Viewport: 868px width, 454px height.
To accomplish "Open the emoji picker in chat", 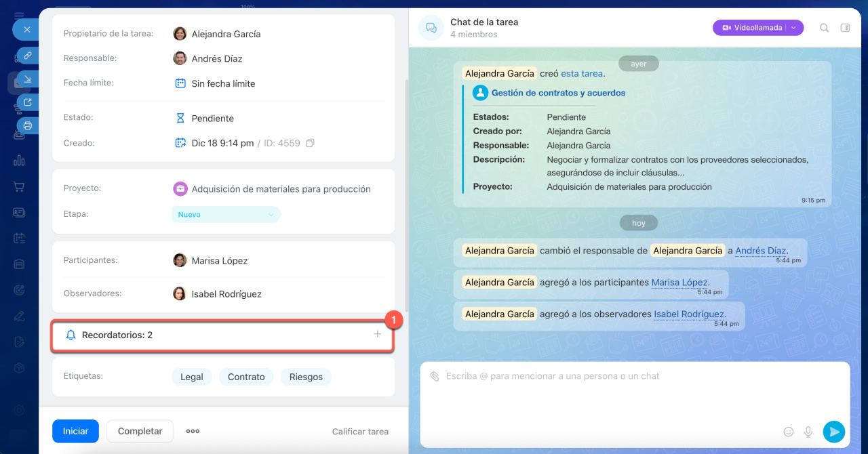I will click(x=788, y=432).
